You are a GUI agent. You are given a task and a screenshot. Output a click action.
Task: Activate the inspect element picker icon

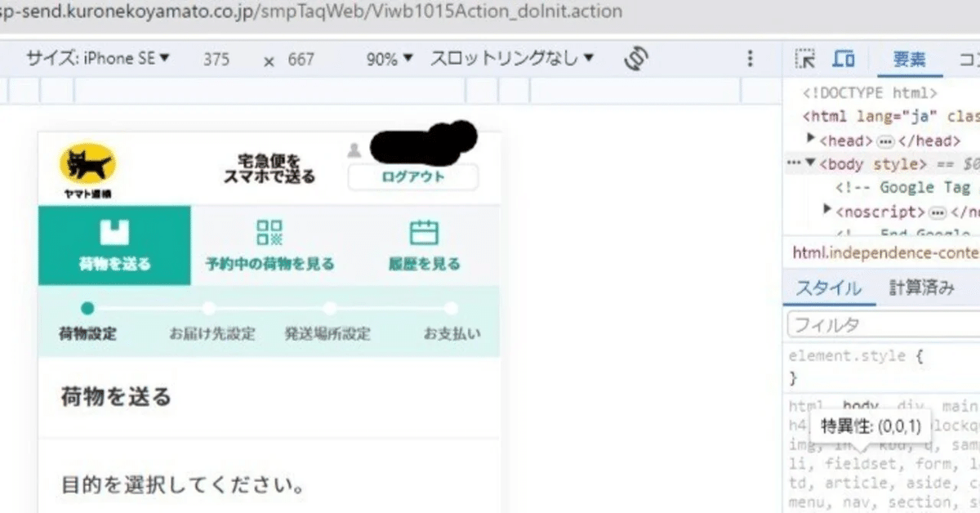click(x=805, y=59)
